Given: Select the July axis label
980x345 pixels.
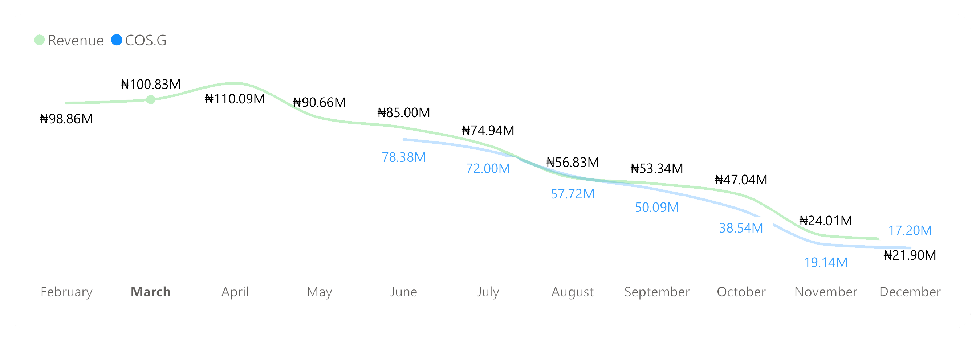Looking at the screenshot, I should [488, 292].
